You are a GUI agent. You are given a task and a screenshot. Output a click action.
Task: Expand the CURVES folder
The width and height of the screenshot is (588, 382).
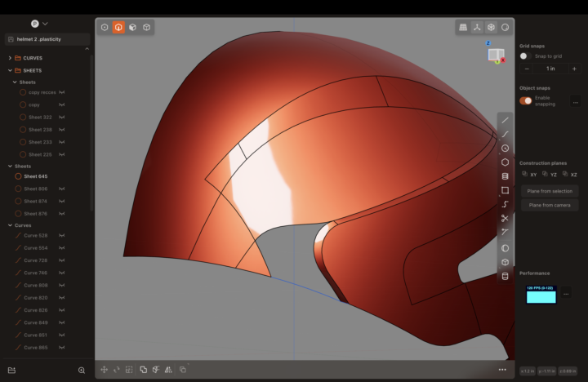point(10,58)
